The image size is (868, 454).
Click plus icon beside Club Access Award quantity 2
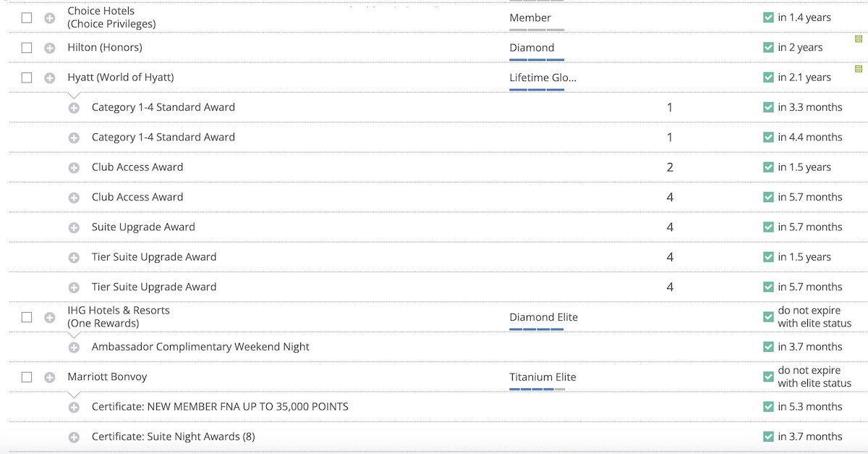(74, 167)
